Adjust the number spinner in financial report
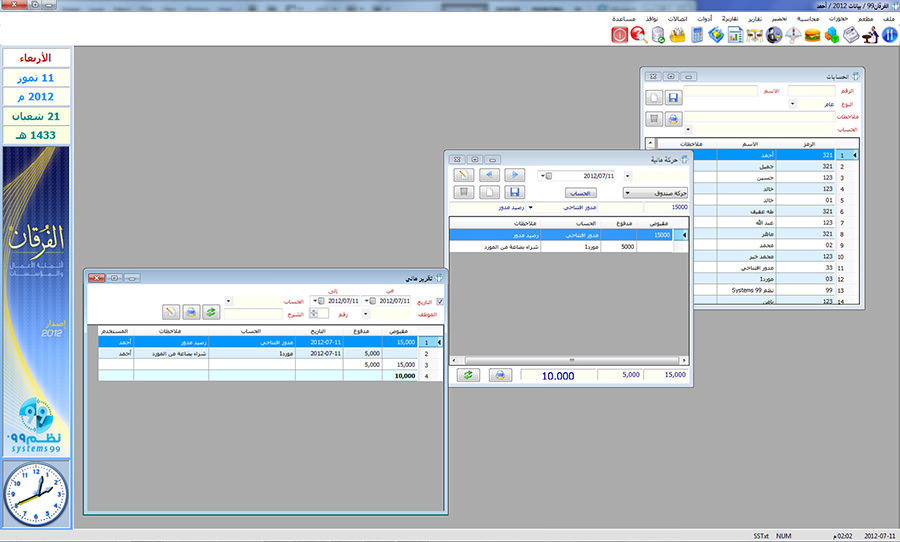This screenshot has height=542, width=900. [x=313, y=313]
